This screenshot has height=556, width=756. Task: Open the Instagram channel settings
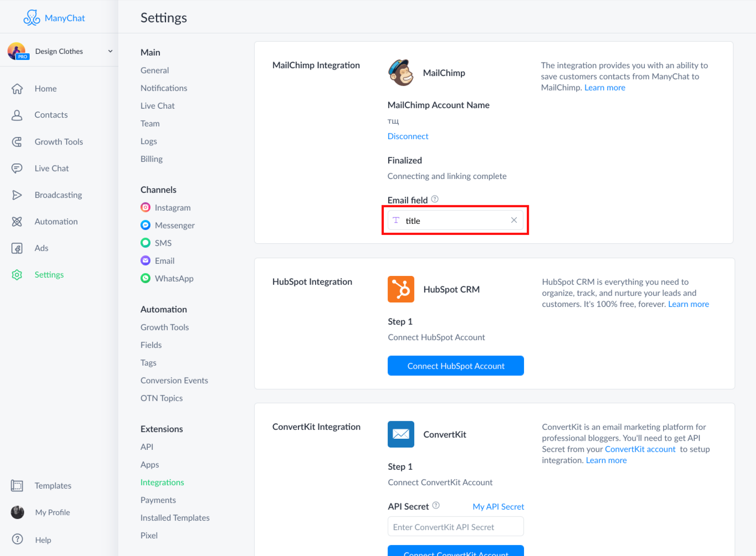146,207
